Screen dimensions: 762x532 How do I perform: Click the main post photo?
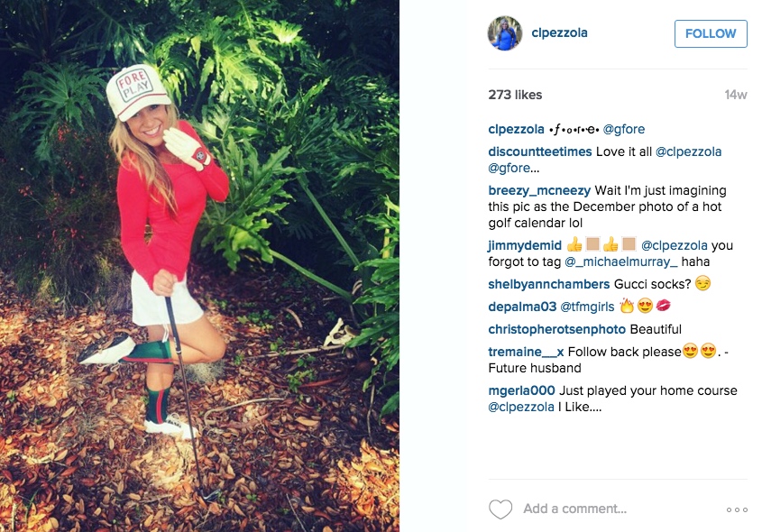pos(199,266)
